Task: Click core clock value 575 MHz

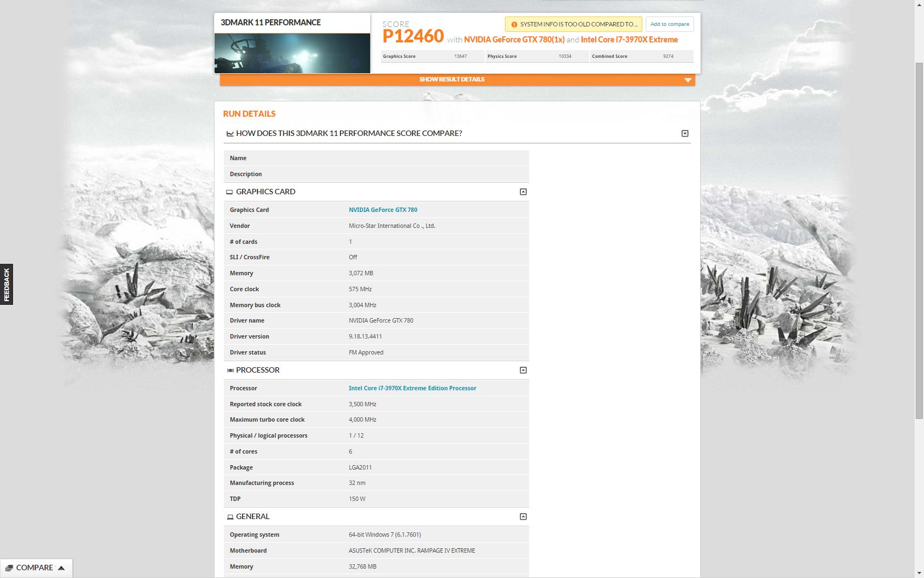Action: [x=360, y=289]
